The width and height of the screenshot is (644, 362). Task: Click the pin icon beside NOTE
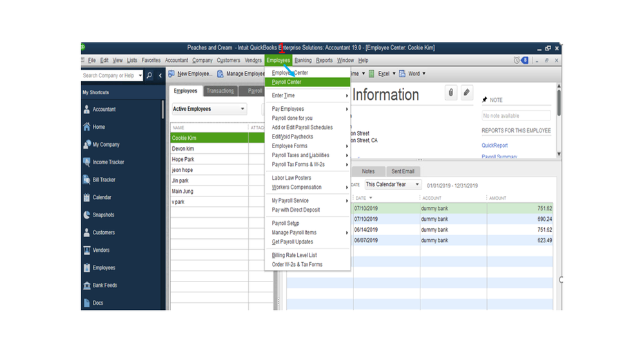tap(485, 100)
